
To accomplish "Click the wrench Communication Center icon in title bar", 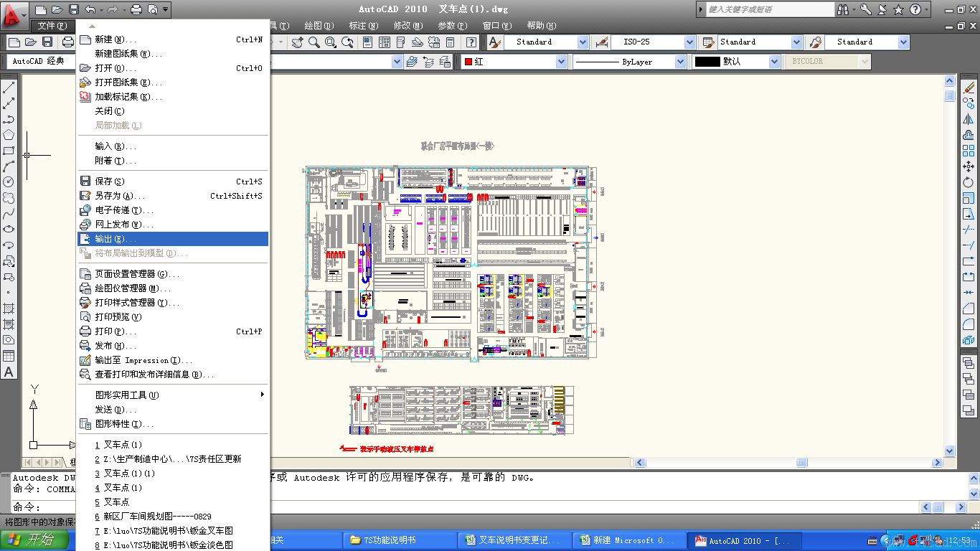I will pos(867,9).
